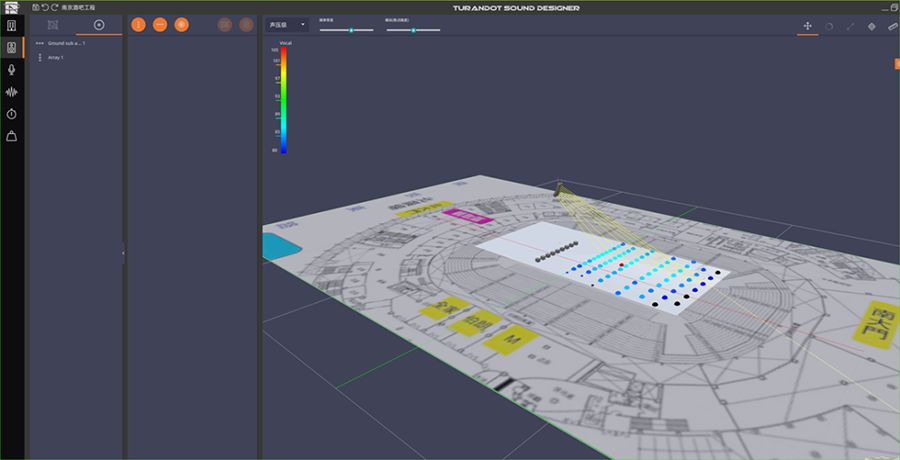The image size is (900, 460).
Task: Click the diamond-shaped view icon
Action: click(x=871, y=26)
